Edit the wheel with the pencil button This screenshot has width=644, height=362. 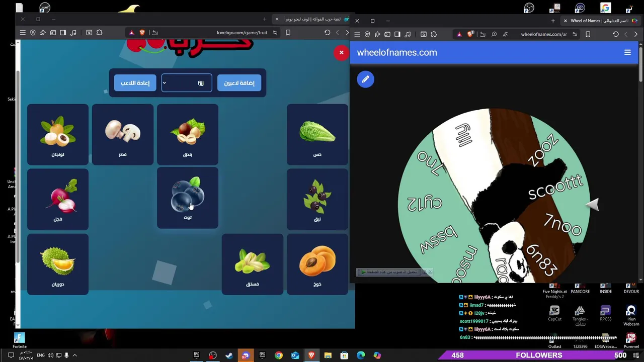click(x=366, y=79)
